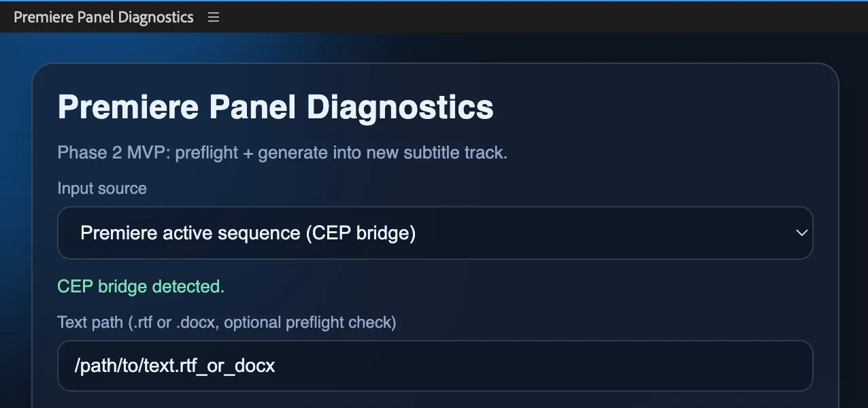Click the blue background left of the card
Viewport: 868px width, 408px height.
tap(15, 238)
